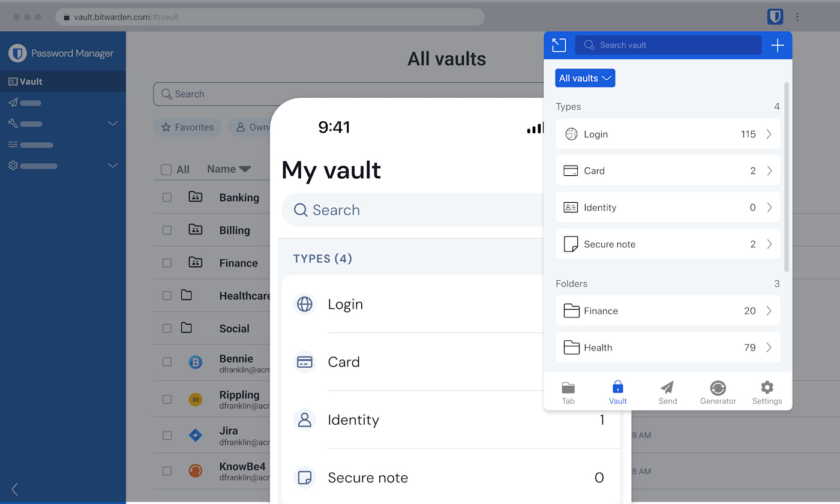
Task: Filter by Favorites
Action: coord(188,127)
